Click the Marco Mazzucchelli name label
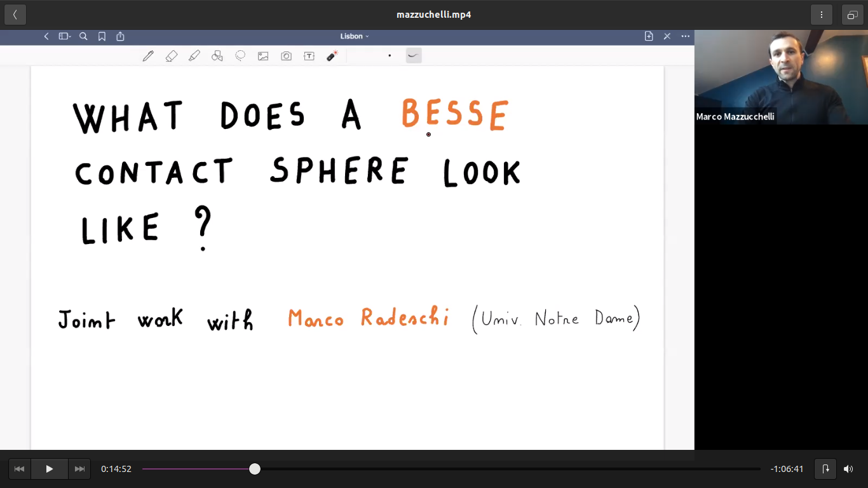The image size is (868, 488). (x=735, y=117)
